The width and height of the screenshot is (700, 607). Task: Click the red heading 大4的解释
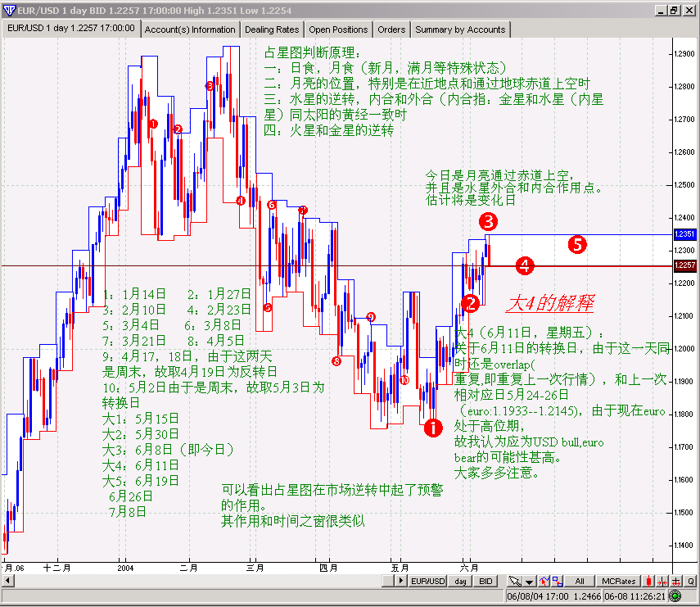pos(550,303)
